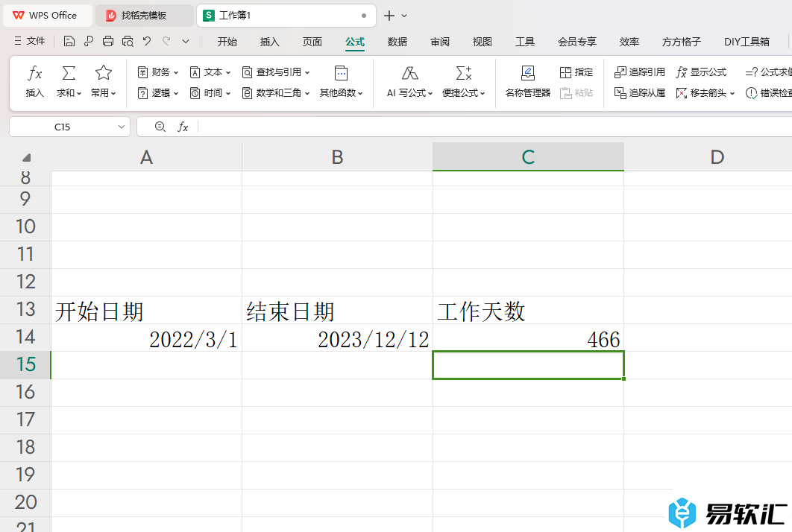Click the Select All corner triangle

tap(26, 157)
